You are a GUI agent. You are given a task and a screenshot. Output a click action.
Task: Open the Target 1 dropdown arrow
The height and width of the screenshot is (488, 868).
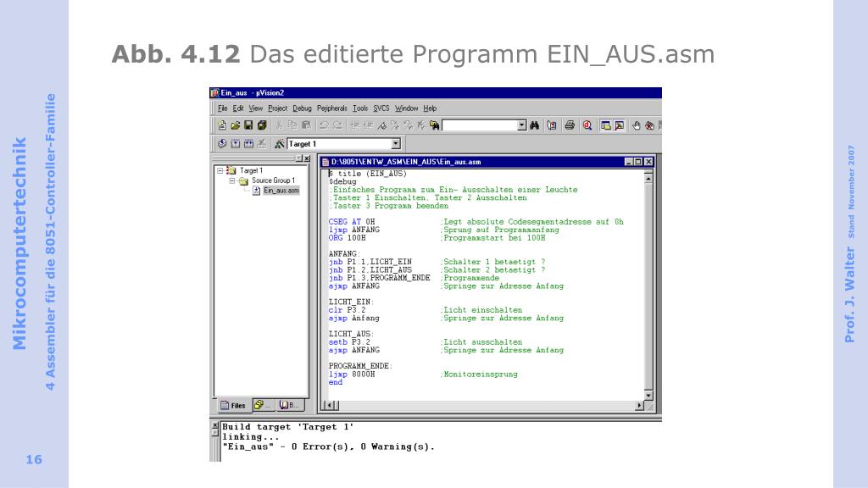[396, 144]
